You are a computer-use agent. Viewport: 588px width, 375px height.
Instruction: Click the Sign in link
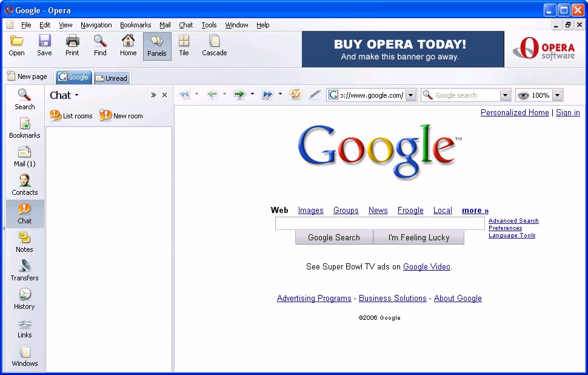(x=568, y=113)
